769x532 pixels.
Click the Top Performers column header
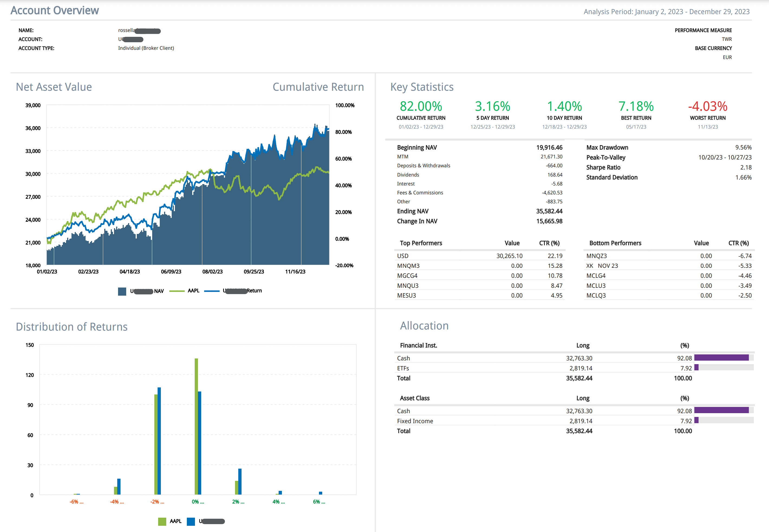(421, 243)
